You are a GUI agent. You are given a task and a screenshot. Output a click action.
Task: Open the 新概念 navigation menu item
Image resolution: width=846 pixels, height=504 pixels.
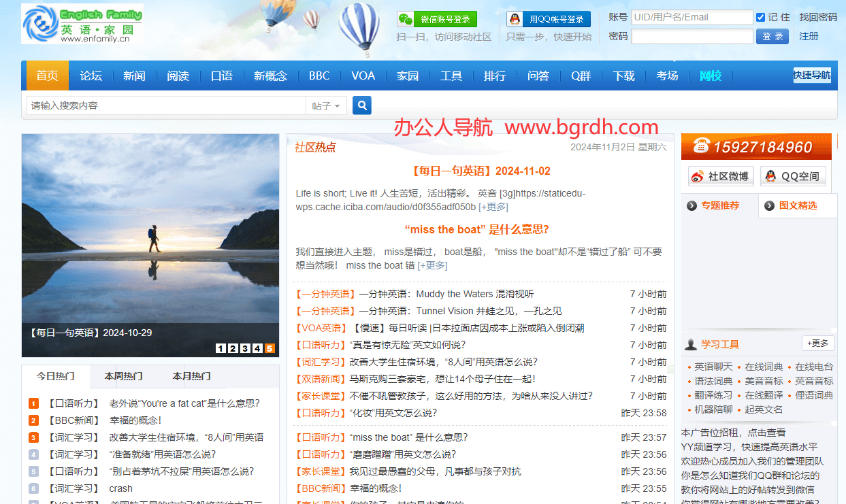pos(270,75)
